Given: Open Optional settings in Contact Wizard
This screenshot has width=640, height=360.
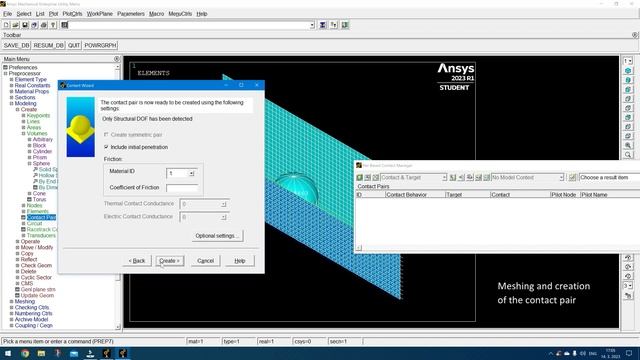Looking at the screenshot, I should pos(217,236).
